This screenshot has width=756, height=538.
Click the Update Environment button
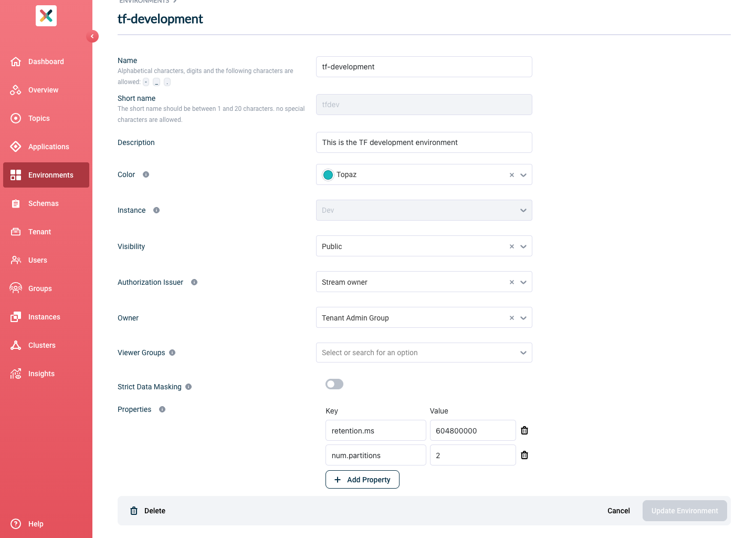[685, 511]
